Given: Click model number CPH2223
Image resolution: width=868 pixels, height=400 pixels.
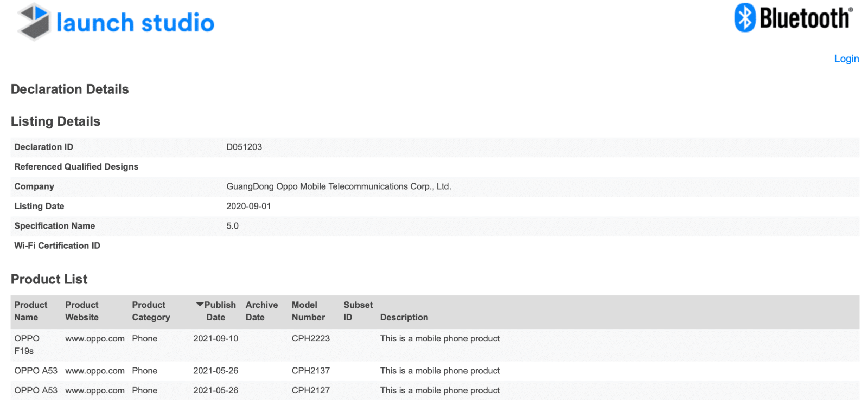Looking at the screenshot, I should [x=311, y=339].
